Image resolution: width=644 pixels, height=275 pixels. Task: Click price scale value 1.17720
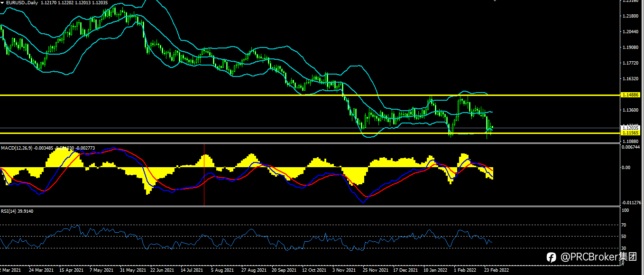(x=631, y=63)
